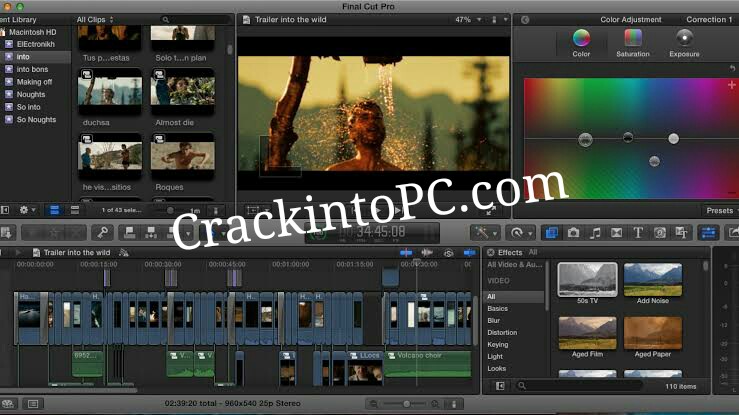The width and height of the screenshot is (739, 415).
Task: Select Keying effects category
Action: (498, 344)
